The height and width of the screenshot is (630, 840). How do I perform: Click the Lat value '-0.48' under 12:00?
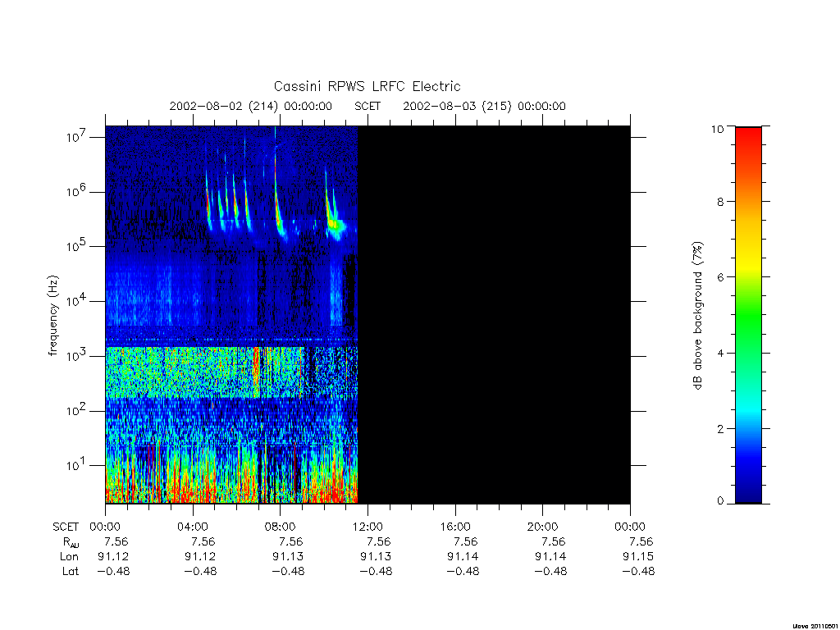tap(376, 571)
